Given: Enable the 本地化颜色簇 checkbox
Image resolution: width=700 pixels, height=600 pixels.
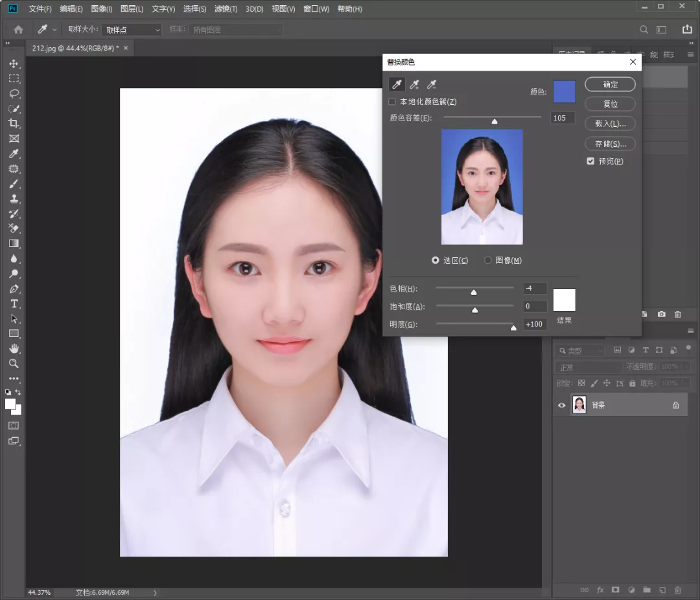Looking at the screenshot, I should (392, 102).
